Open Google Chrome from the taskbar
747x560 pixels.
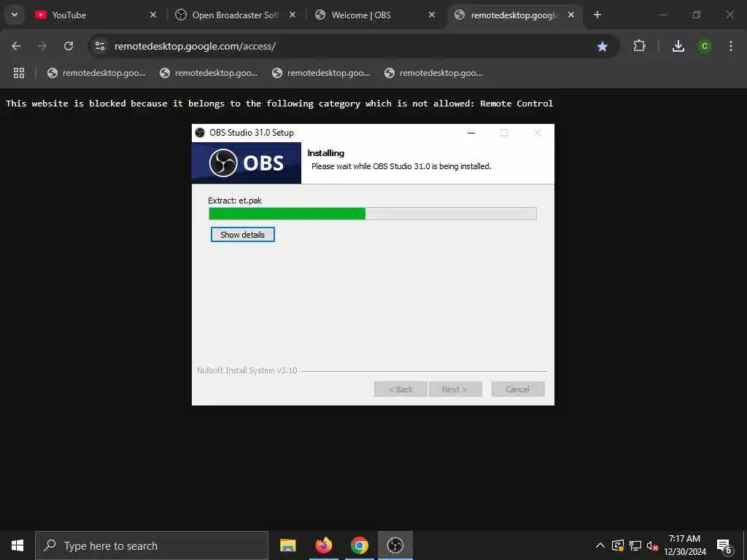click(359, 545)
